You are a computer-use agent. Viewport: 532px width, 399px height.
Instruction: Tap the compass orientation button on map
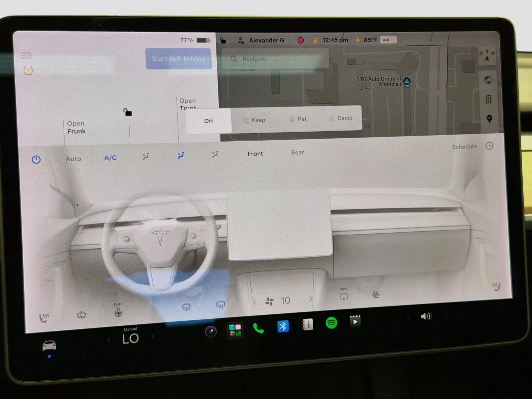487,56
